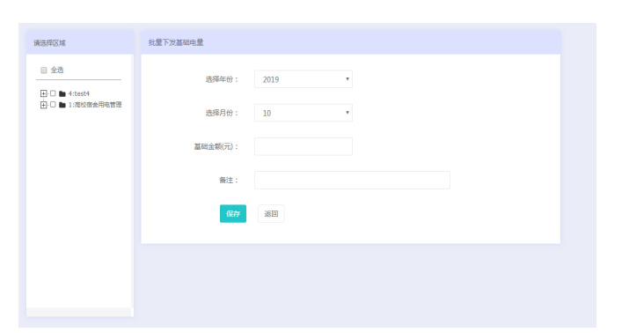Click the arrow of the month selector
The width and height of the screenshot is (644, 333).
point(347,112)
